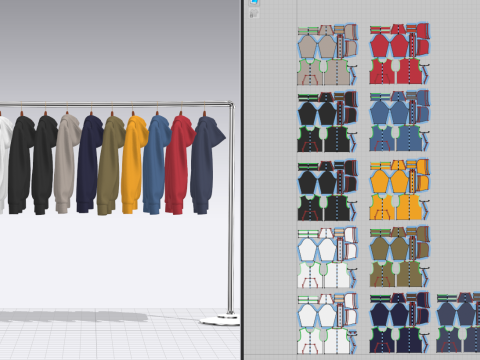Select the yellow pattern set in 2D window
Viewport: 480px width, 360px height.
coord(399,189)
